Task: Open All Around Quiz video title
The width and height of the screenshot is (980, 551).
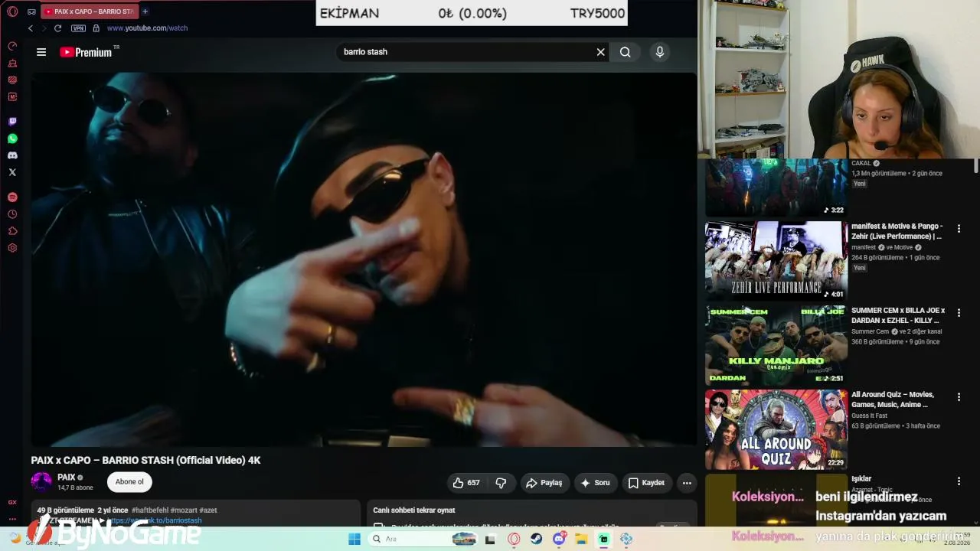Action: 893,399
